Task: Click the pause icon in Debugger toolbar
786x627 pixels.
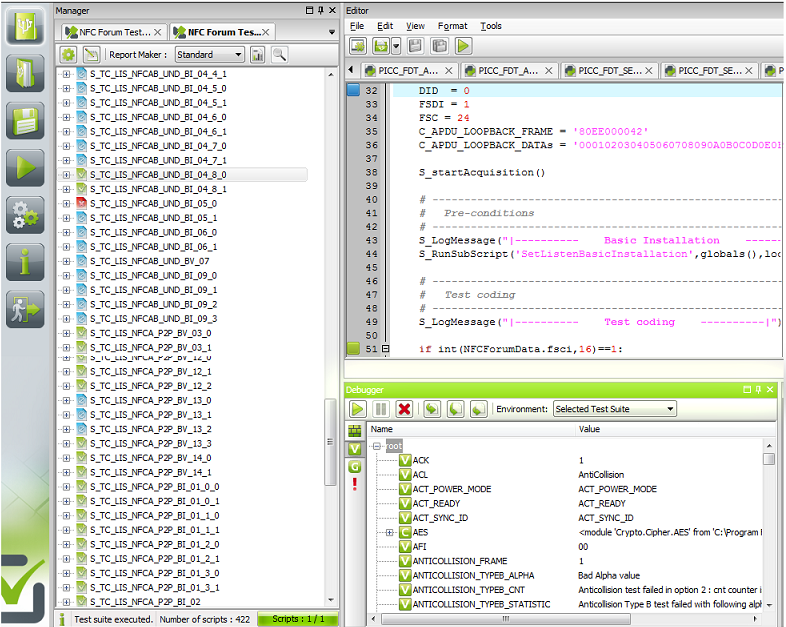Action: coord(380,409)
